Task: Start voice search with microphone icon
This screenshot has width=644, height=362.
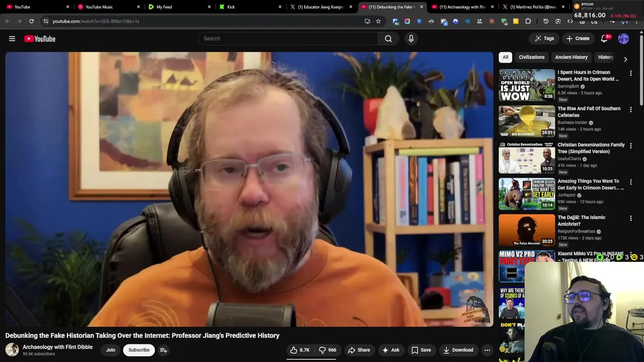Action: (411, 39)
